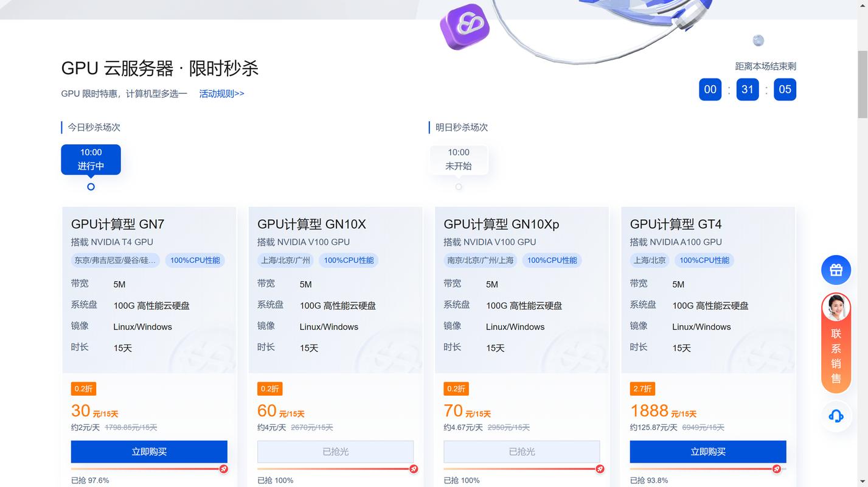Select today's 10:00 进行中 session tab
The width and height of the screenshot is (868, 487).
click(x=91, y=159)
